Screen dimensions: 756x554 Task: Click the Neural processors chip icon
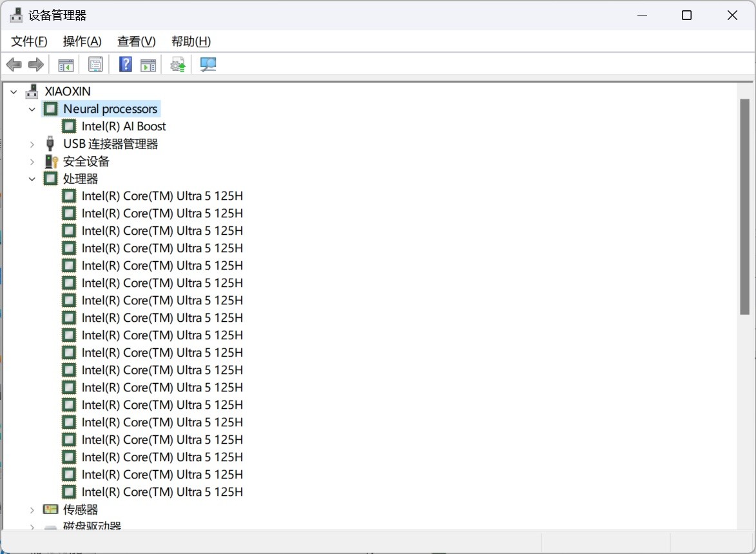click(51, 108)
